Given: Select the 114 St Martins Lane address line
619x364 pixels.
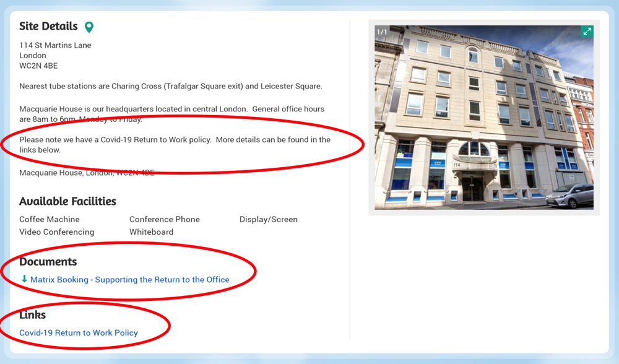Looking at the screenshot, I should (x=55, y=45).
